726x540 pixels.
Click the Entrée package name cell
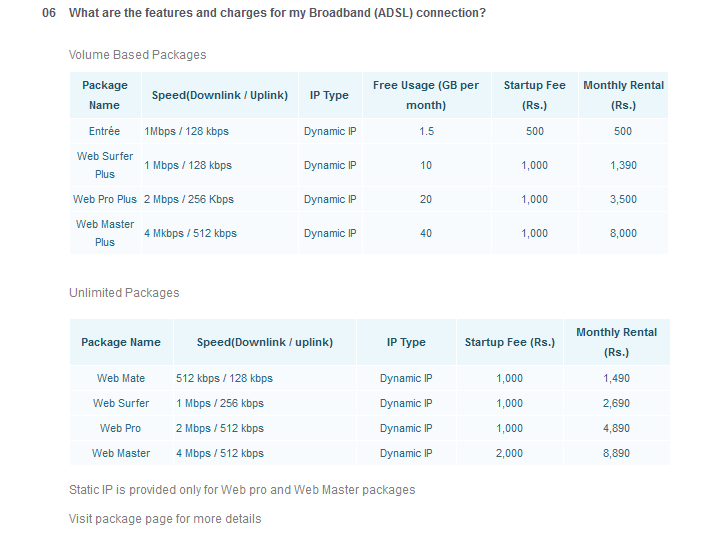tap(105, 131)
